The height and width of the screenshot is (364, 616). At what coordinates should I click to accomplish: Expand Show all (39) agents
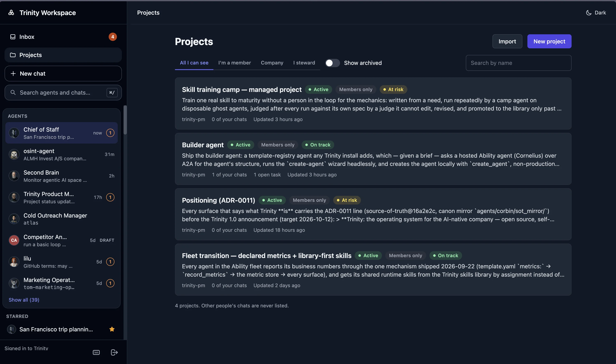coord(24,300)
